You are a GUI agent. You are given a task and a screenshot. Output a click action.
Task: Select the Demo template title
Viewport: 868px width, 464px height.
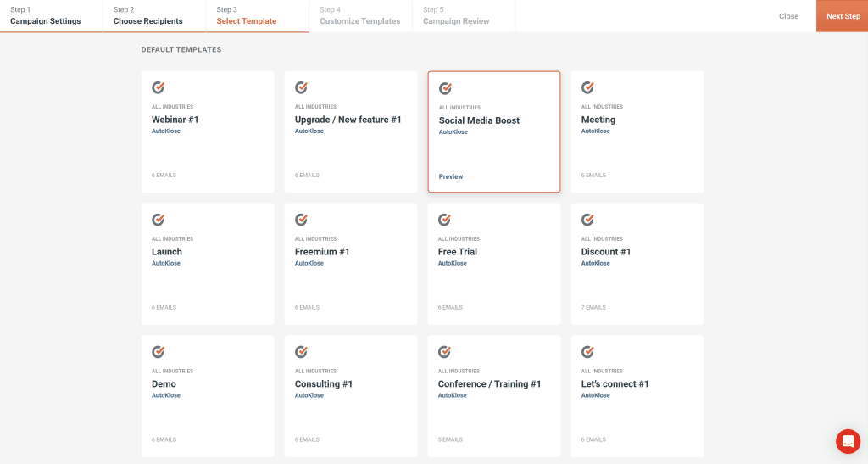[164, 384]
